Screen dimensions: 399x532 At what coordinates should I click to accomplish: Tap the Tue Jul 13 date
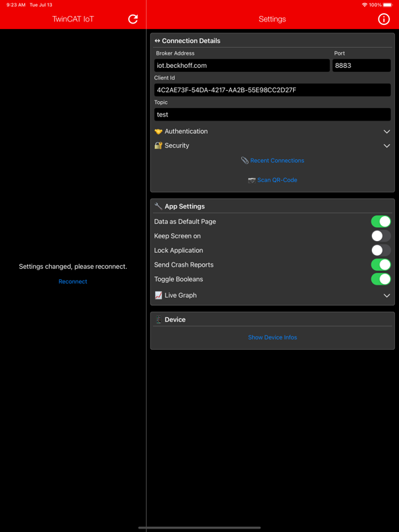pos(41,5)
